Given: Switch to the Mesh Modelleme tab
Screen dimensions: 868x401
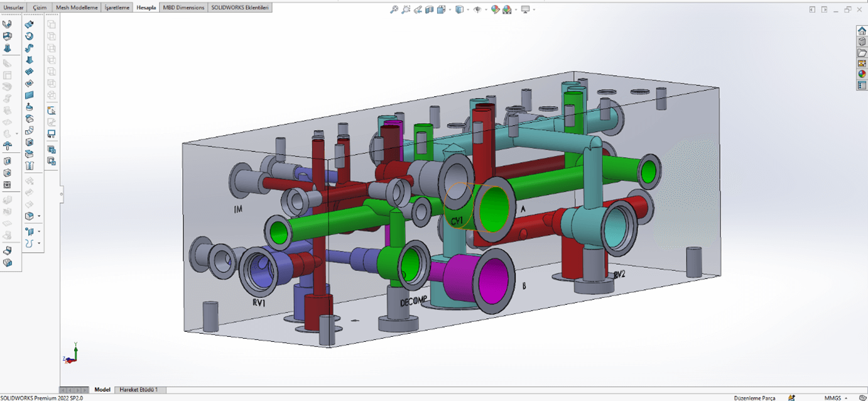Looking at the screenshot, I should click(77, 8).
